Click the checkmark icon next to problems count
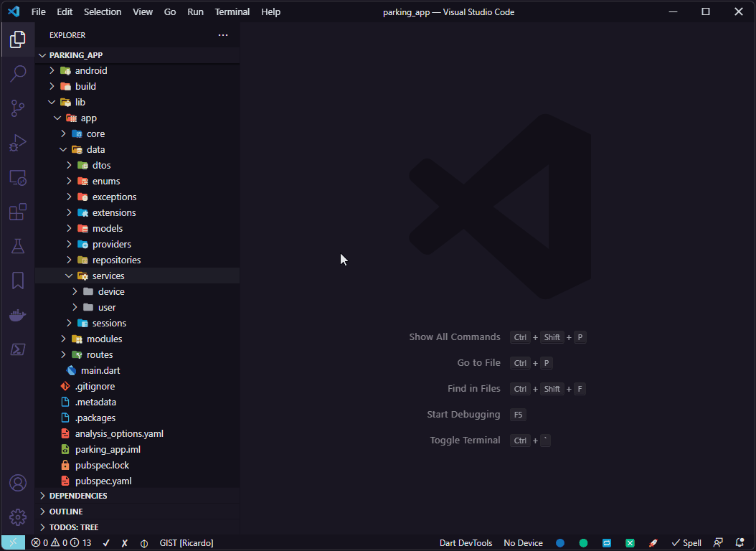The height and width of the screenshot is (551, 756). 107,543
